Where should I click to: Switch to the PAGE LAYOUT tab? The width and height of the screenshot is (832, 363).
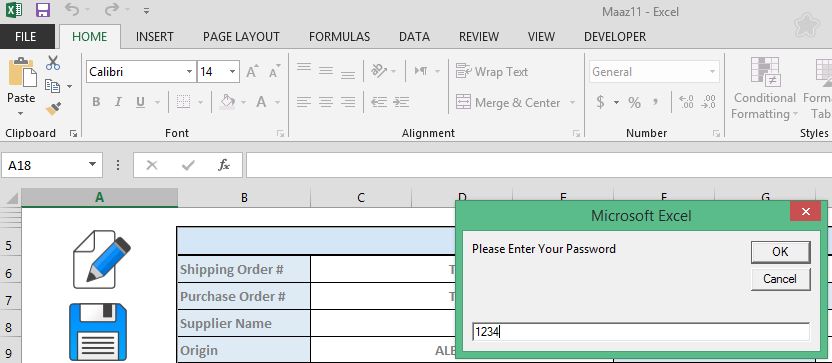pyautogui.click(x=241, y=37)
